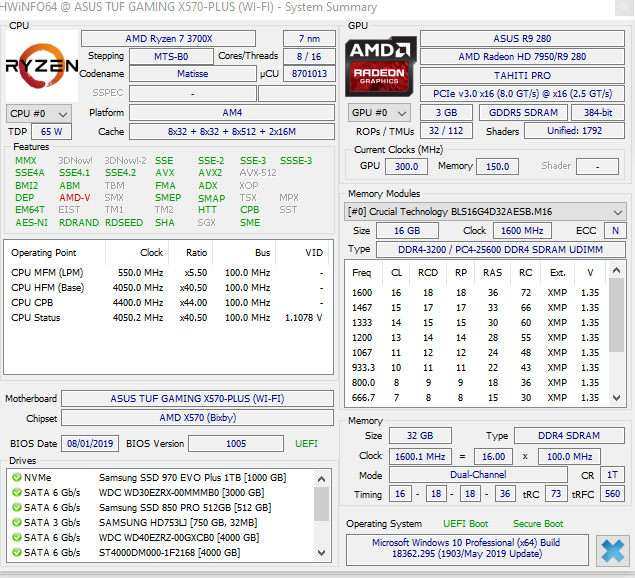The width and height of the screenshot is (635, 578).
Task: Click the AMD-V feature flag in red
Action: tap(75, 198)
